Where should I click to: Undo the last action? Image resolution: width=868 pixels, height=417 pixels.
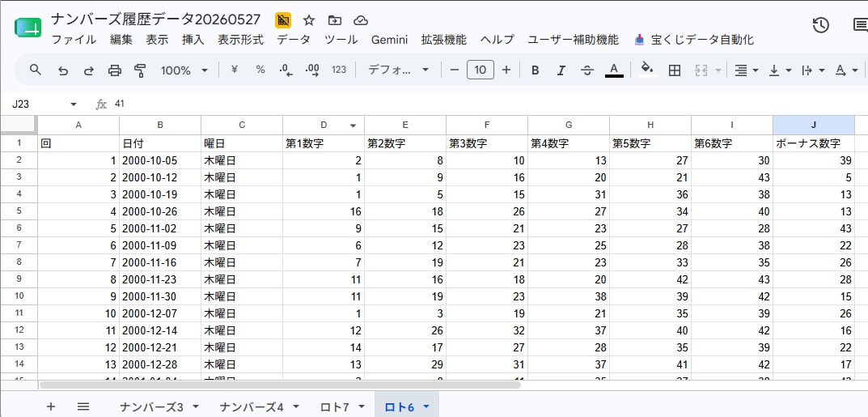[63, 70]
